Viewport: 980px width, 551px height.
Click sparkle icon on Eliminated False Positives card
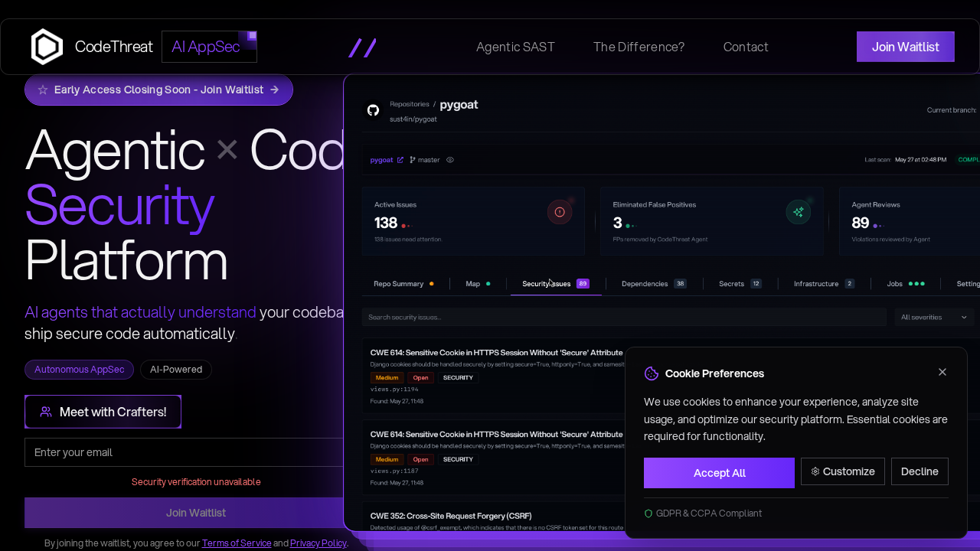(798, 211)
